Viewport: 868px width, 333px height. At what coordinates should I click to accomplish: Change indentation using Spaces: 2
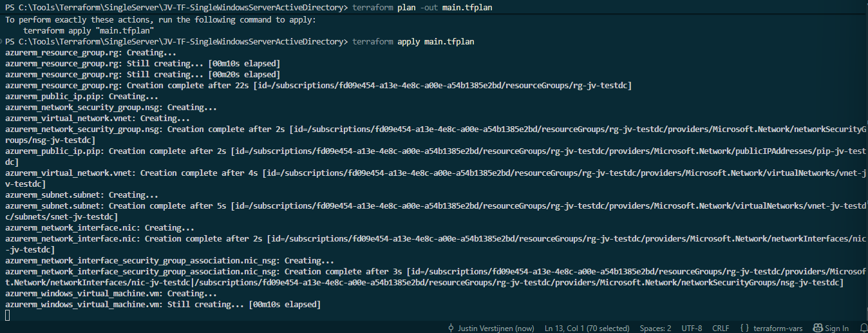coord(656,328)
